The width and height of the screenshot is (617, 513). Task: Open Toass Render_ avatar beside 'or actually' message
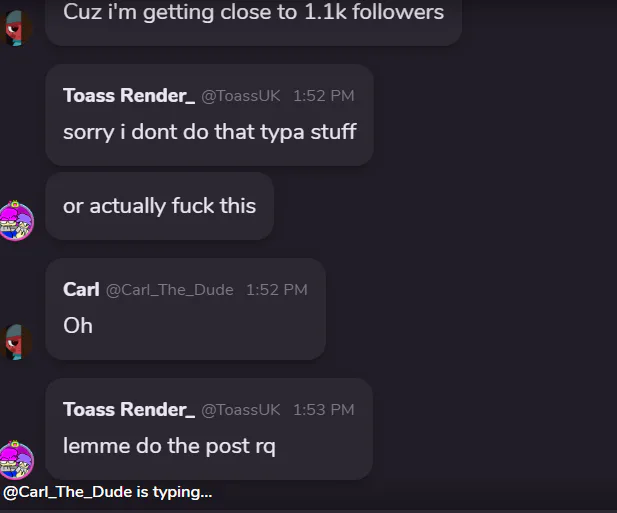click(17, 220)
